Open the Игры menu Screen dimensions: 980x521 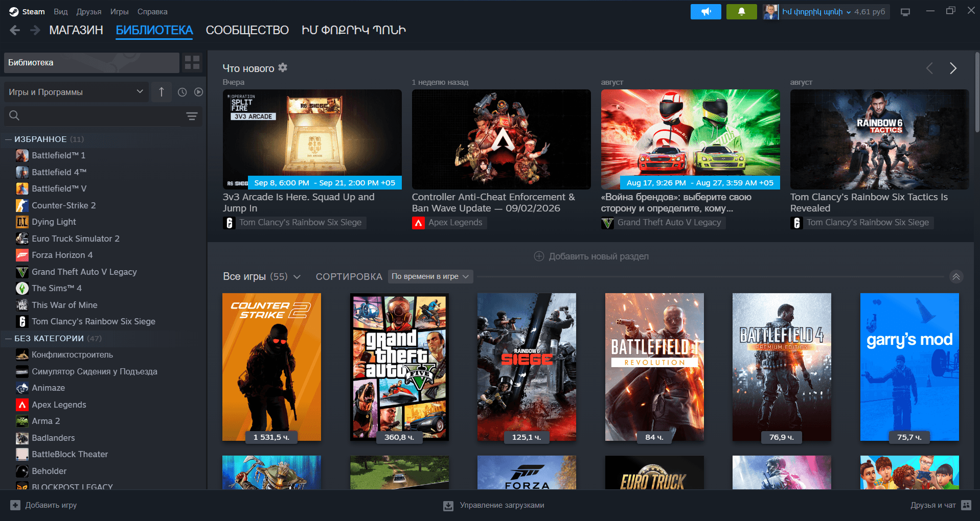[120, 11]
